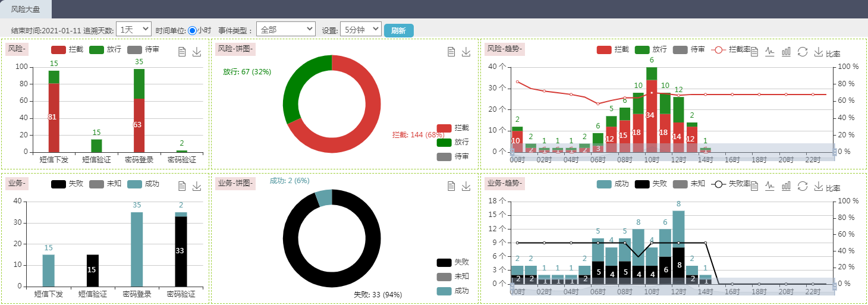Toggle 失败 series in 业务- bar legend
Viewport: 868px width, 305px height.
click(67, 184)
